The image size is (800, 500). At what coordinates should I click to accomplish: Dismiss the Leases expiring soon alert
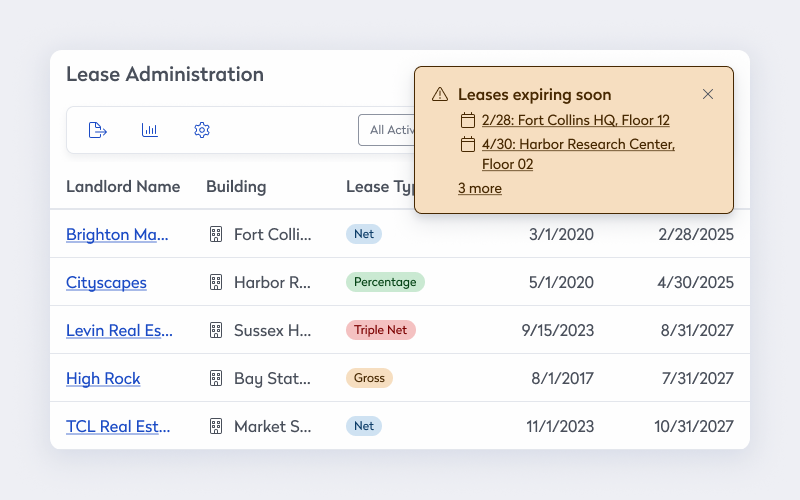click(x=708, y=94)
